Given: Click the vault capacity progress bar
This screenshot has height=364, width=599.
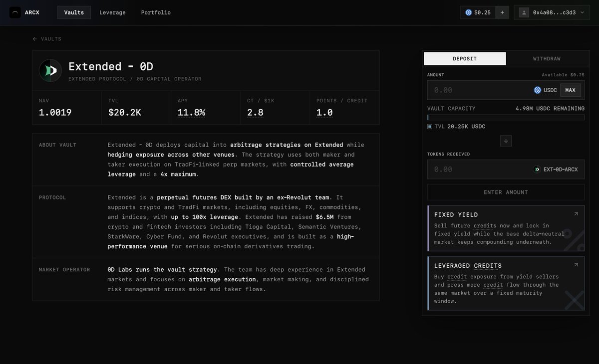Looking at the screenshot, I should (x=506, y=118).
